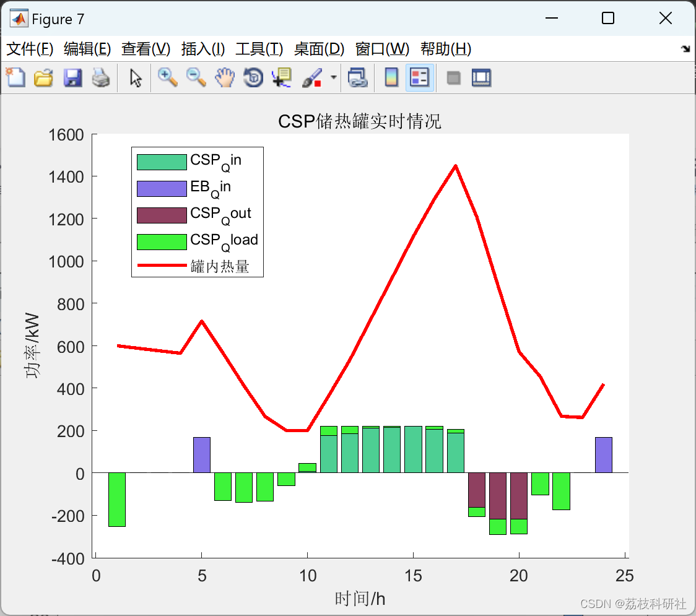Expand the toolbar dock arrow at right
Screen dimensions: 696x616
tap(686, 49)
